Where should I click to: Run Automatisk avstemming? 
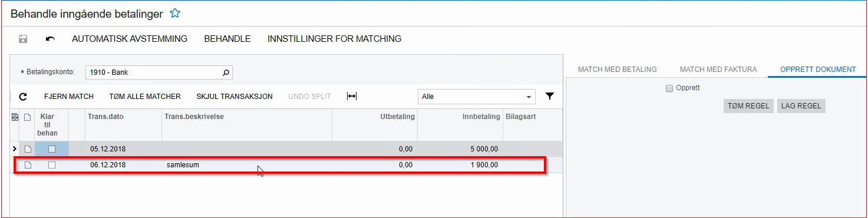click(x=130, y=39)
